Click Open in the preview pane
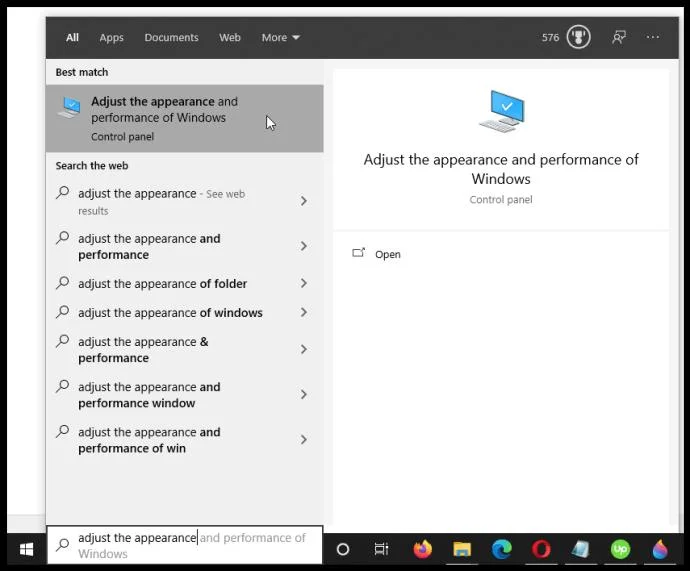The width and height of the screenshot is (690, 571). coord(387,254)
